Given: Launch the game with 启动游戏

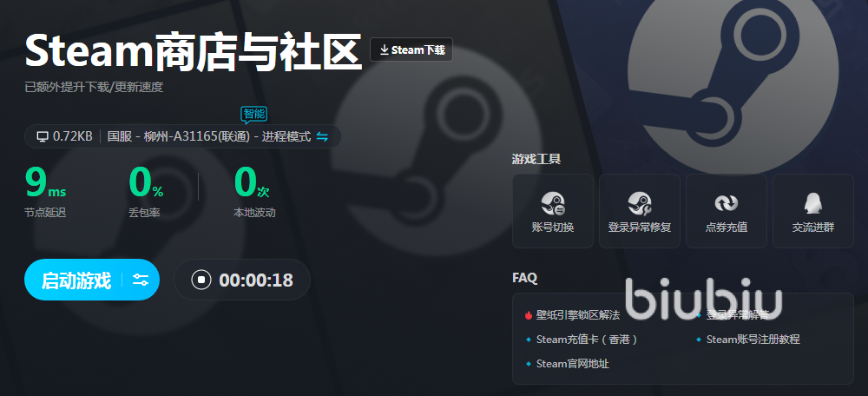Looking at the screenshot, I should pyautogui.click(x=76, y=280).
